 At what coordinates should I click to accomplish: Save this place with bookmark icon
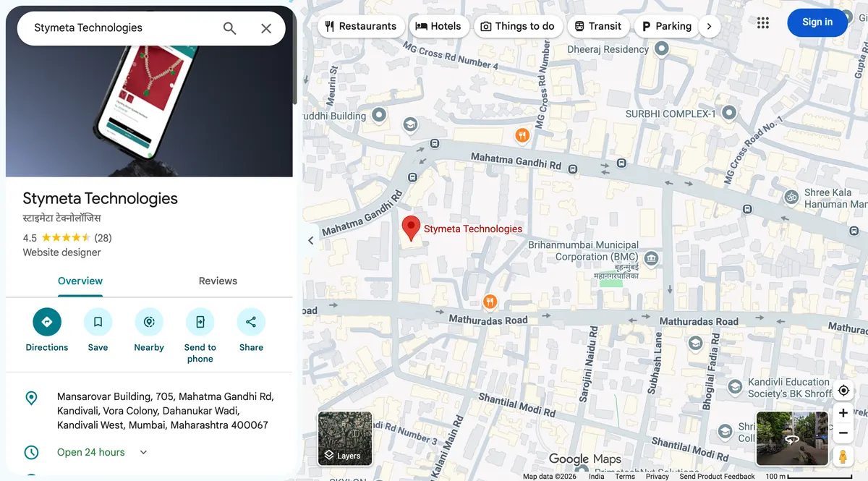(x=98, y=322)
